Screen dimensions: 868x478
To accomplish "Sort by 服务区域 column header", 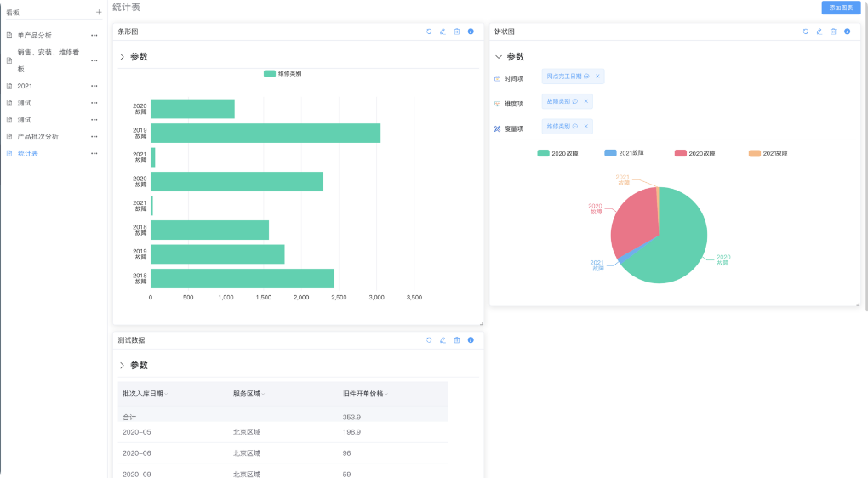I will coord(249,394).
